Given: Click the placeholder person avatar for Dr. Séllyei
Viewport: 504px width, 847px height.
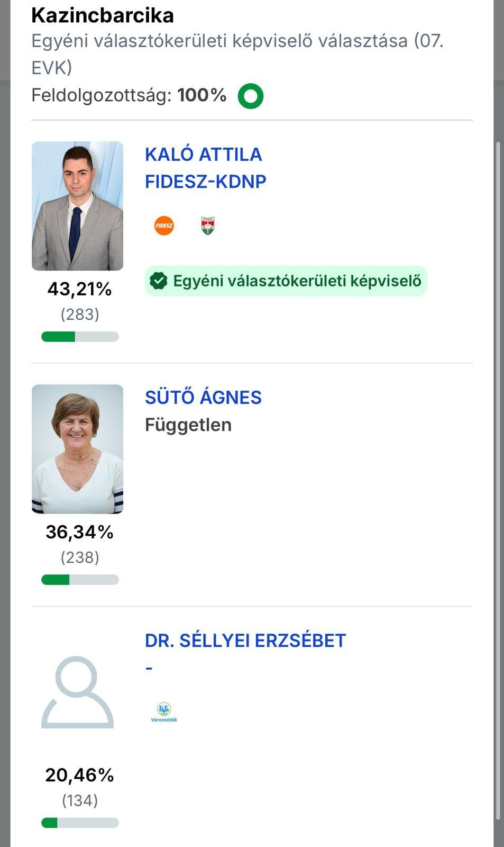Looking at the screenshot, I should [x=78, y=693].
